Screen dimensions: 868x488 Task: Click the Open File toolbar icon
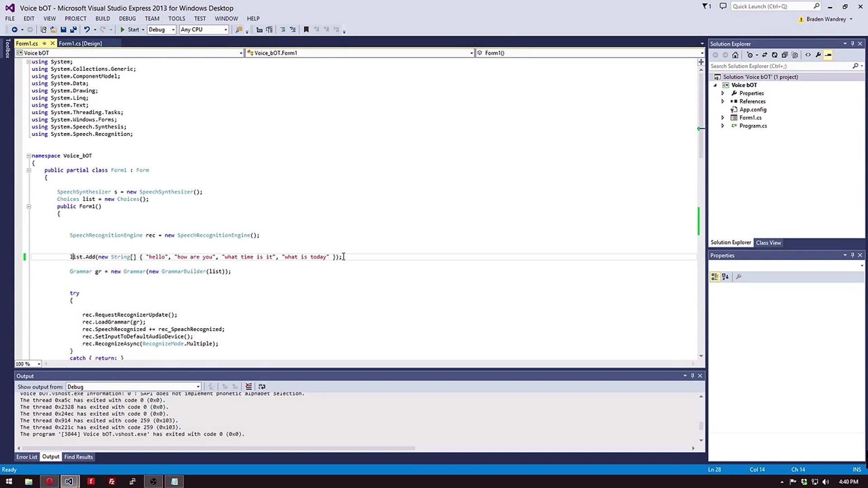point(53,29)
